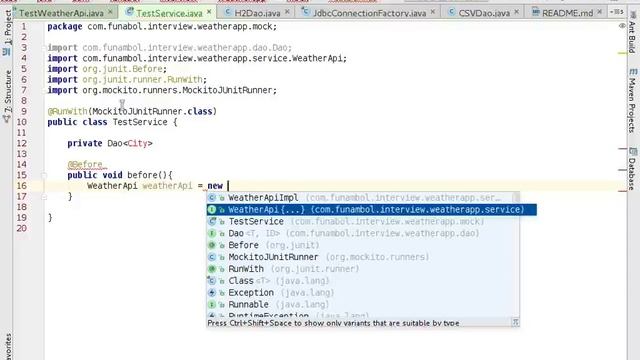Click the Exception class icon in popup
This screenshot has height=360, width=640.
[x=212, y=293]
